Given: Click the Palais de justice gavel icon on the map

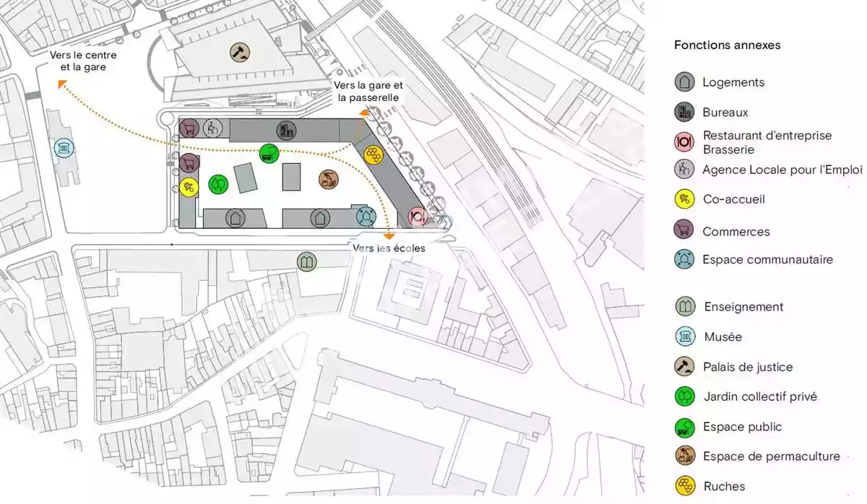Looking at the screenshot, I should pyautogui.click(x=236, y=52).
